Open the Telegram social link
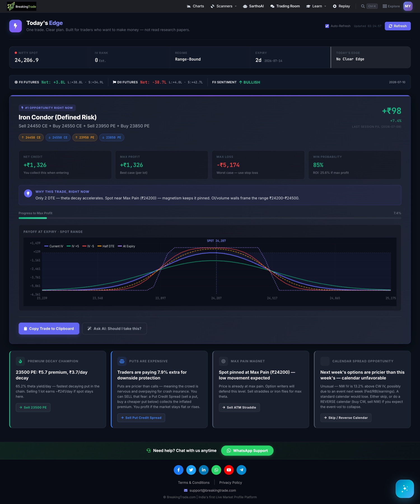The width and height of the screenshot is (420, 504). pyautogui.click(x=241, y=470)
